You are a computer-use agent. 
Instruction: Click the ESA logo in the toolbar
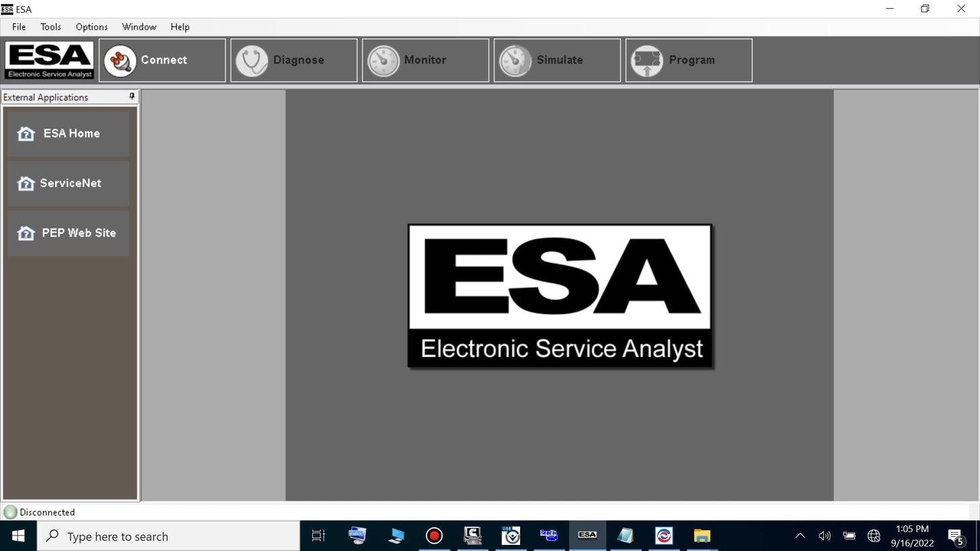coord(50,60)
